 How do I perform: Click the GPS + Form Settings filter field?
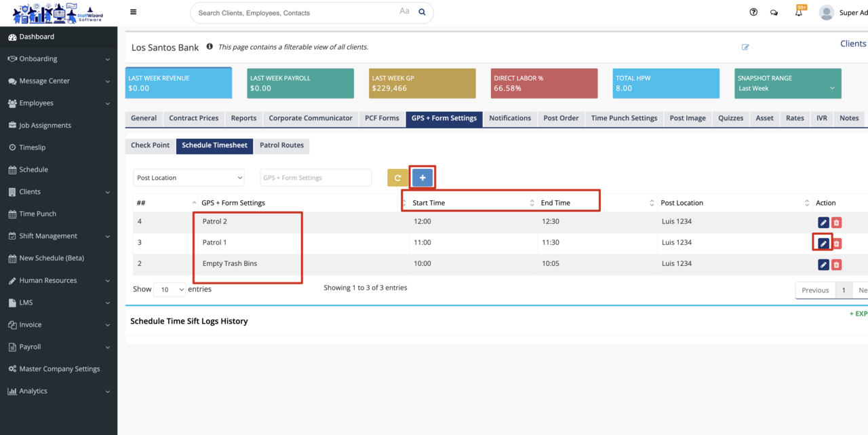[315, 178]
